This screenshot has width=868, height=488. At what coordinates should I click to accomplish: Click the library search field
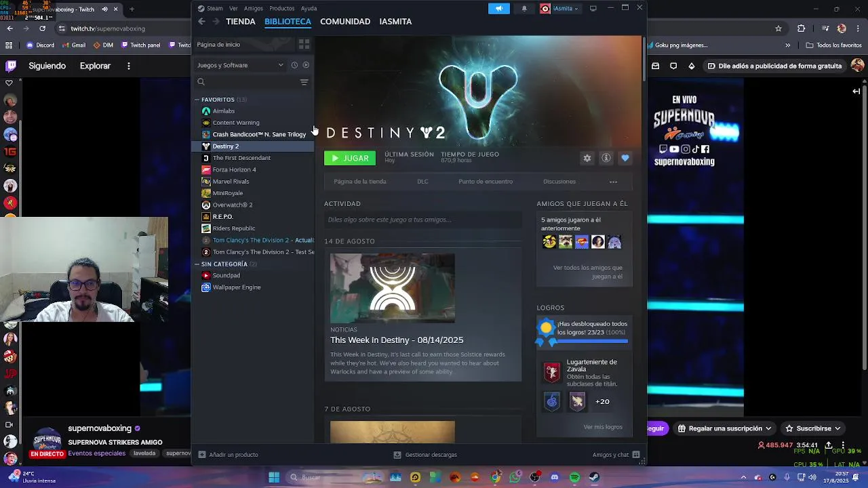[245, 82]
